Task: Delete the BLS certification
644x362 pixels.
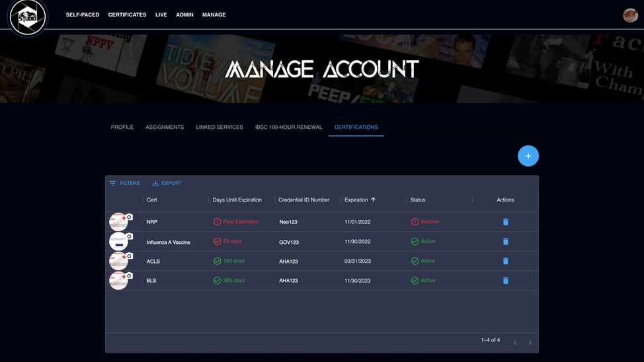Action: (x=506, y=281)
